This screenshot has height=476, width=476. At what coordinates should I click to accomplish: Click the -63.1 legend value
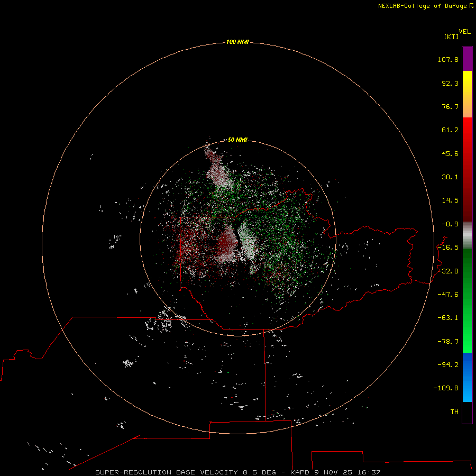[448, 318]
